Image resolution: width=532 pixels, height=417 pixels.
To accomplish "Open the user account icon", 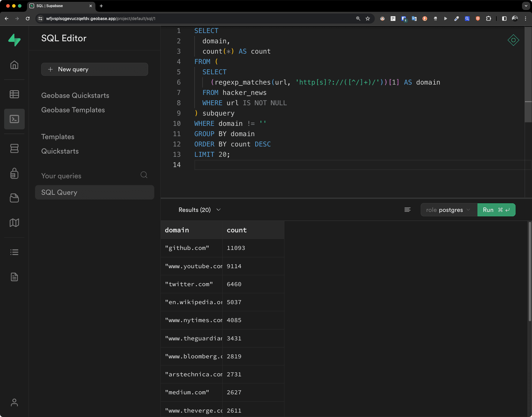I will (x=14, y=403).
